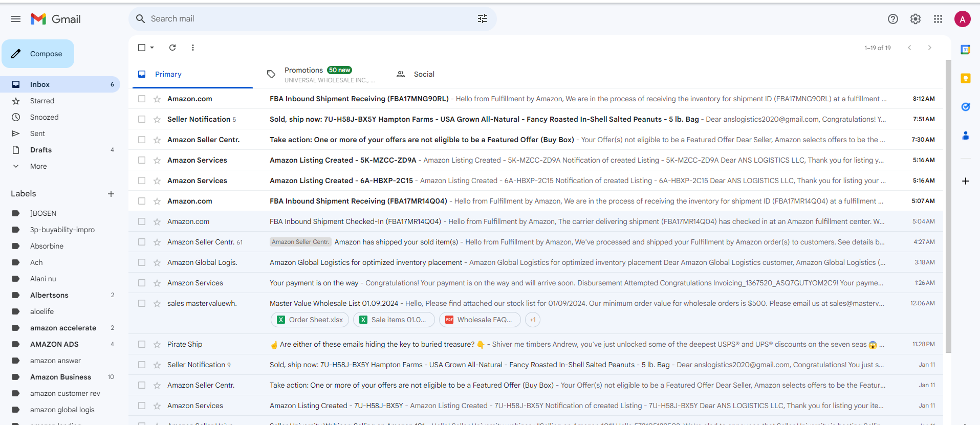Open the Wholesale FAQ PDF attachment
The height and width of the screenshot is (425, 980).
pos(480,320)
